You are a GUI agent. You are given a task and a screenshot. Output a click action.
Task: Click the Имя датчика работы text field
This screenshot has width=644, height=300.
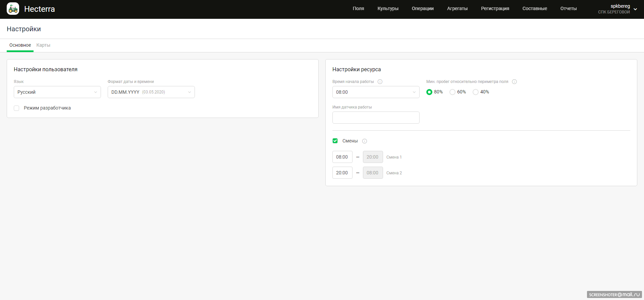(376, 118)
